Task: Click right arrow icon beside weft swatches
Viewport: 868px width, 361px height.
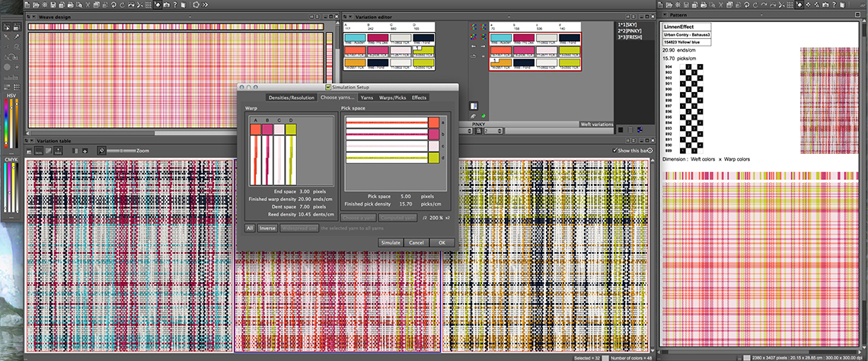Action: tap(483, 46)
